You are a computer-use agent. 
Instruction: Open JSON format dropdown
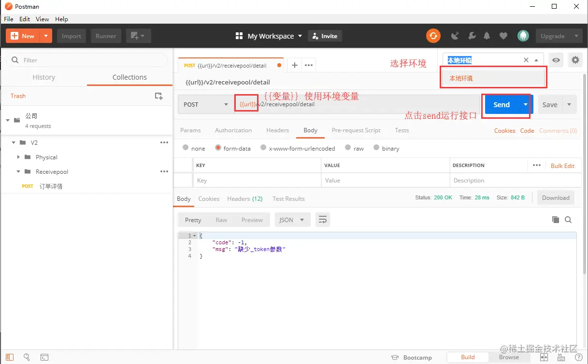(x=292, y=220)
